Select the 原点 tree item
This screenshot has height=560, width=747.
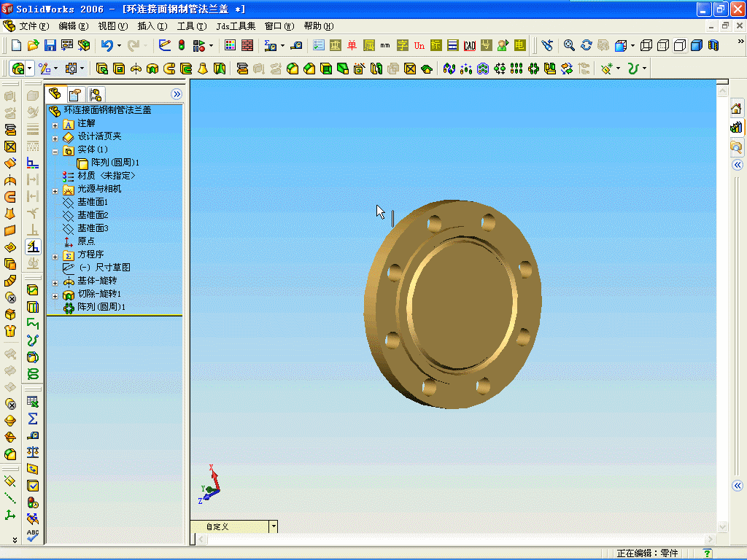point(79,241)
